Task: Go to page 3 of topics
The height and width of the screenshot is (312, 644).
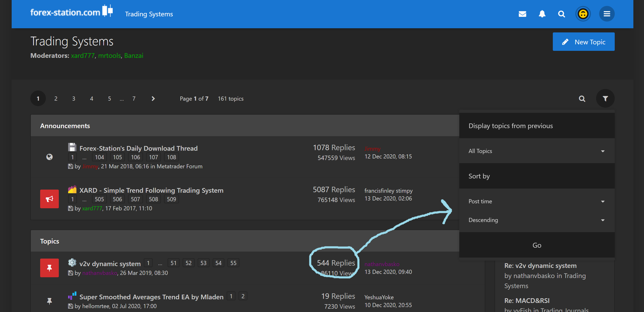Action: 74,99
